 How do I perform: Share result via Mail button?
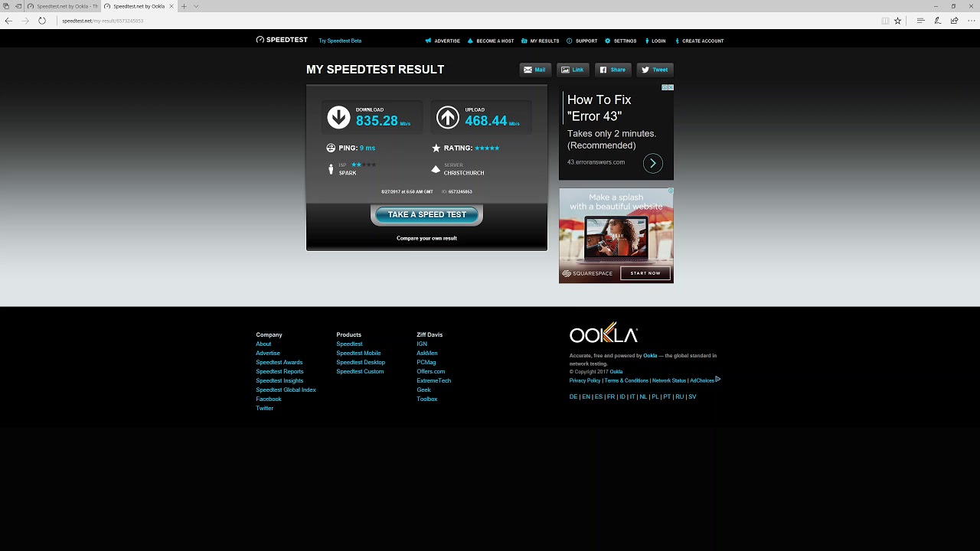pos(534,70)
